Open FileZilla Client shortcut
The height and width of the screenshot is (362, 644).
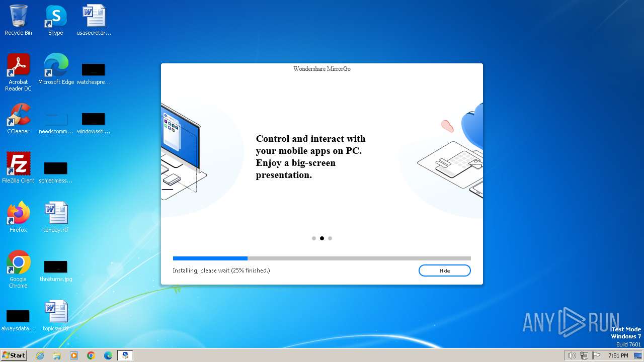[x=18, y=168]
